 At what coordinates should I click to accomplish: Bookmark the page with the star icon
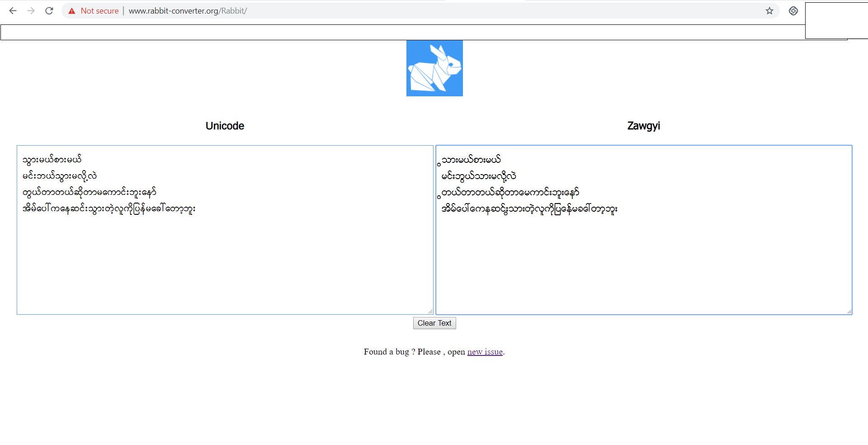point(769,10)
